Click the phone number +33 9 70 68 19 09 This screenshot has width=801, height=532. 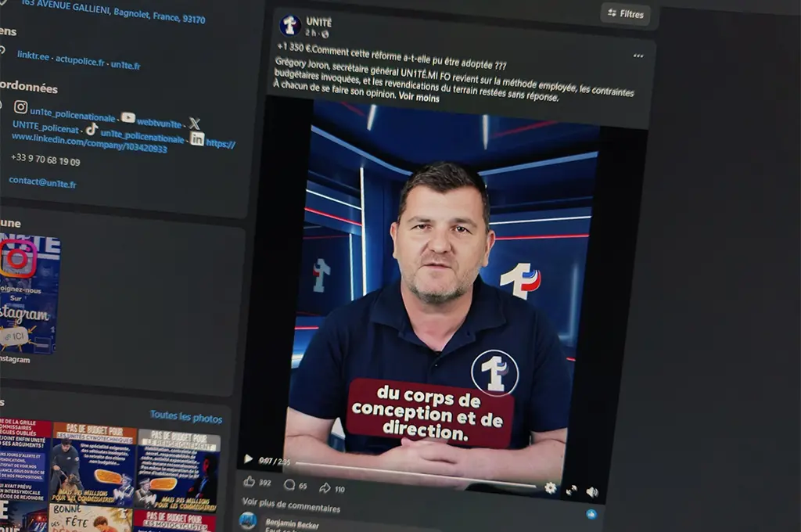pos(45,160)
